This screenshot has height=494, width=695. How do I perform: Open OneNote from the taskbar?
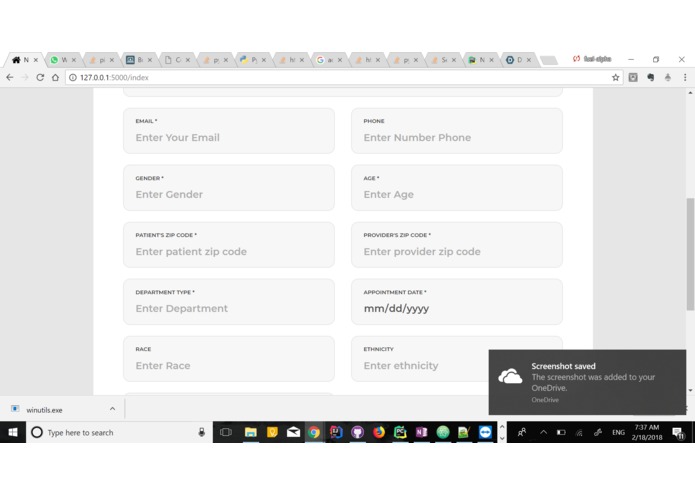point(421,432)
